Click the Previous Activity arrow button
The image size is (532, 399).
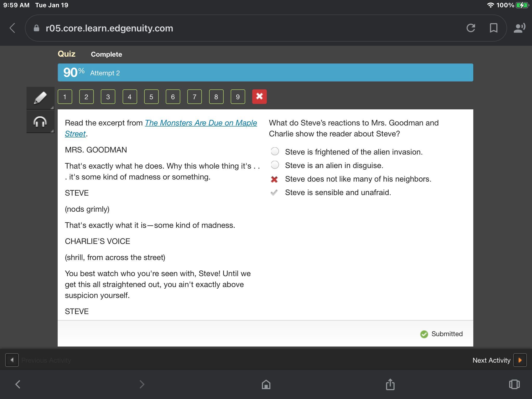[12, 360]
